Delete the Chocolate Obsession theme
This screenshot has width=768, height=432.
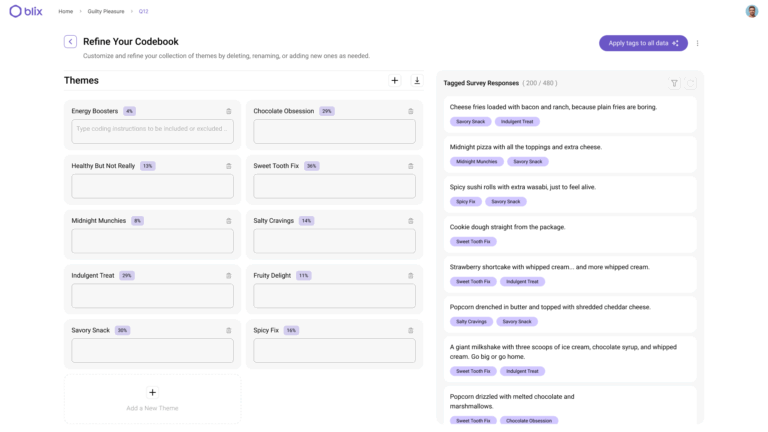(410, 111)
